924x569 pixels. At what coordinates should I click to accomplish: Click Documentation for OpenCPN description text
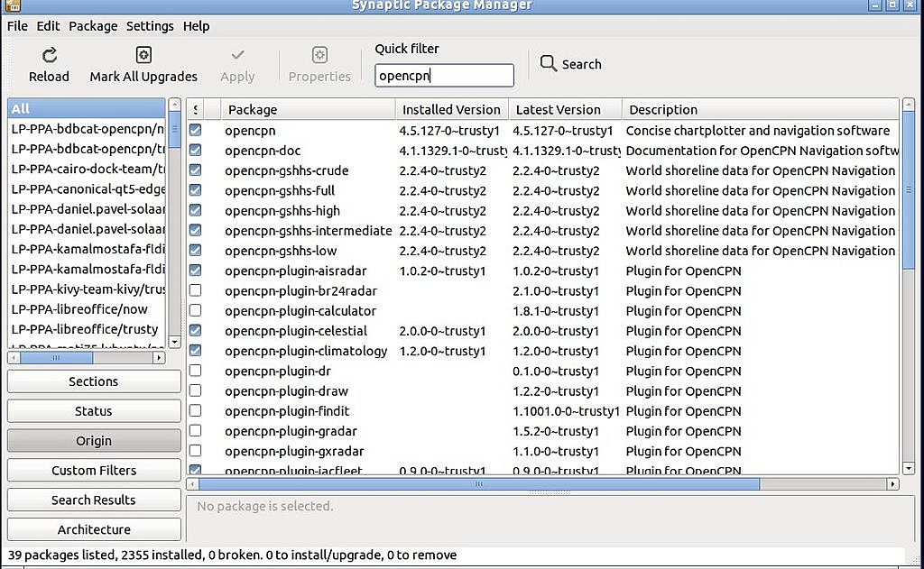762,151
